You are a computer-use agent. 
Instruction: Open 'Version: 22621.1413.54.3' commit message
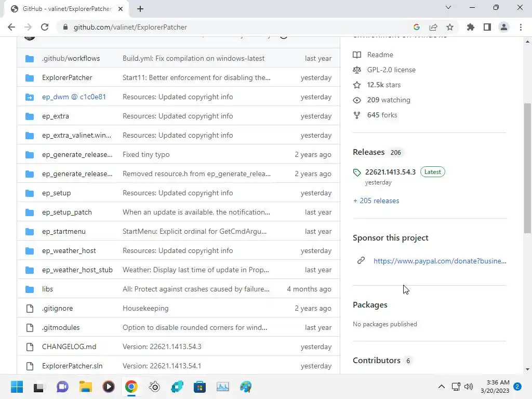point(162,347)
